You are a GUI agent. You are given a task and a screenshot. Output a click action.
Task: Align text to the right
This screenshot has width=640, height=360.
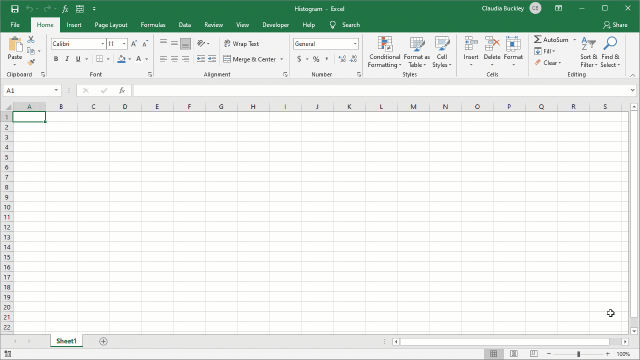(x=185, y=59)
